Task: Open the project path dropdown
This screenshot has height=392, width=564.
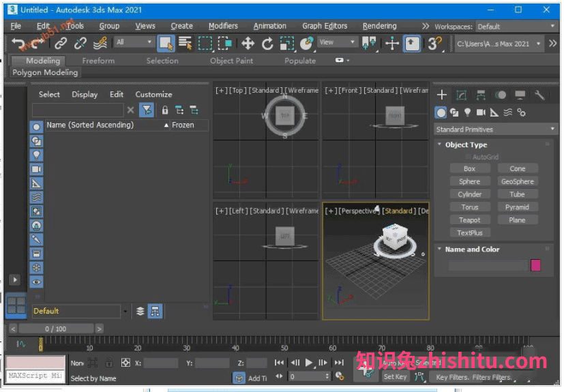Action: point(499,44)
